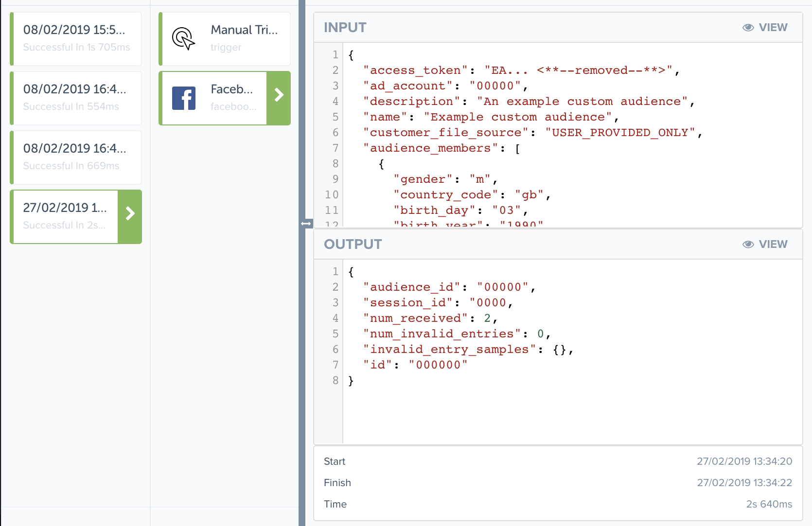Image resolution: width=812 pixels, height=526 pixels.
Task: Click the num_received value in output
Action: tap(487, 318)
